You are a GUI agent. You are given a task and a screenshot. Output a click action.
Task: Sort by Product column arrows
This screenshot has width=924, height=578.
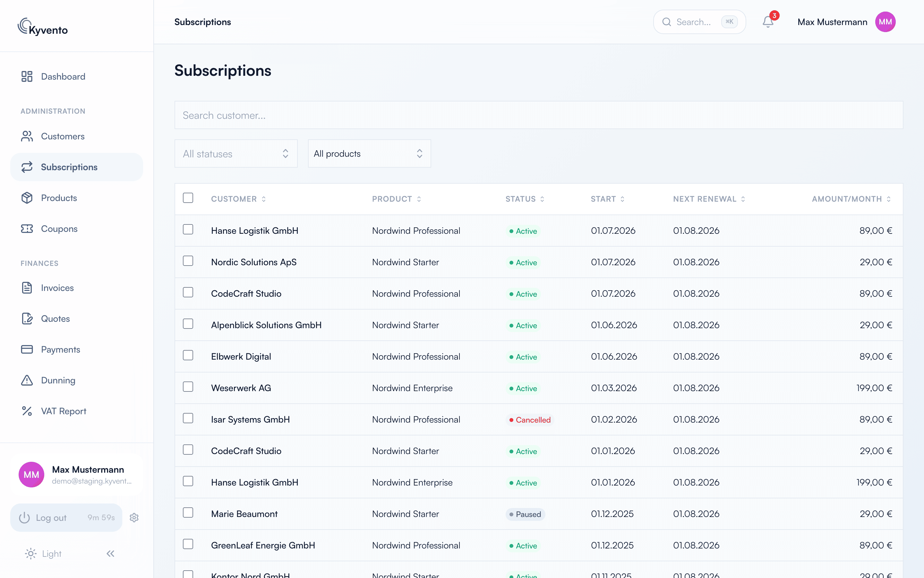(x=419, y=199)
